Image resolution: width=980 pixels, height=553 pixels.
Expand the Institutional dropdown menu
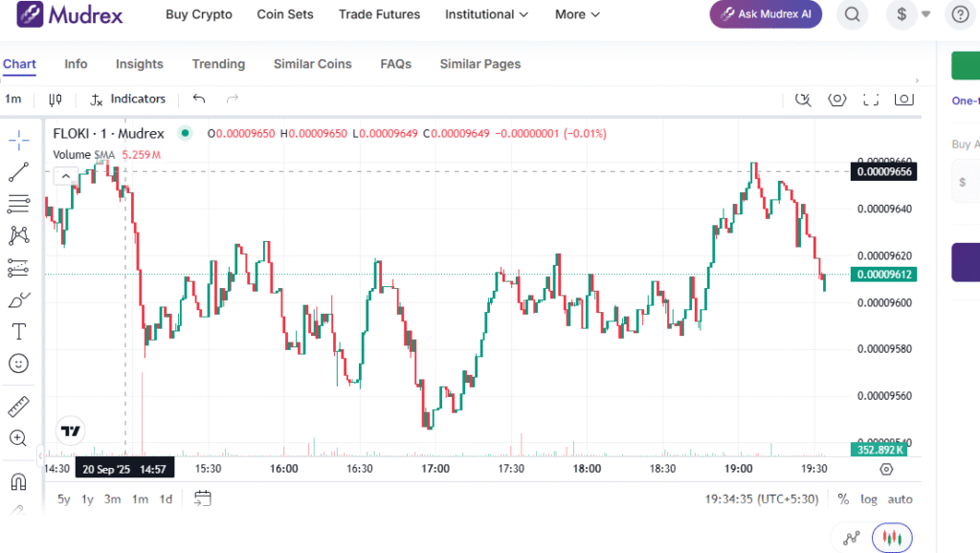click(x=486, y=14)
